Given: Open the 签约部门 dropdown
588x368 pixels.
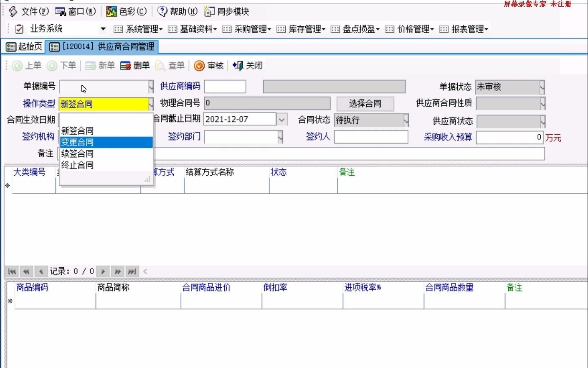Looking at the screenshot, I should pos(280,137).
